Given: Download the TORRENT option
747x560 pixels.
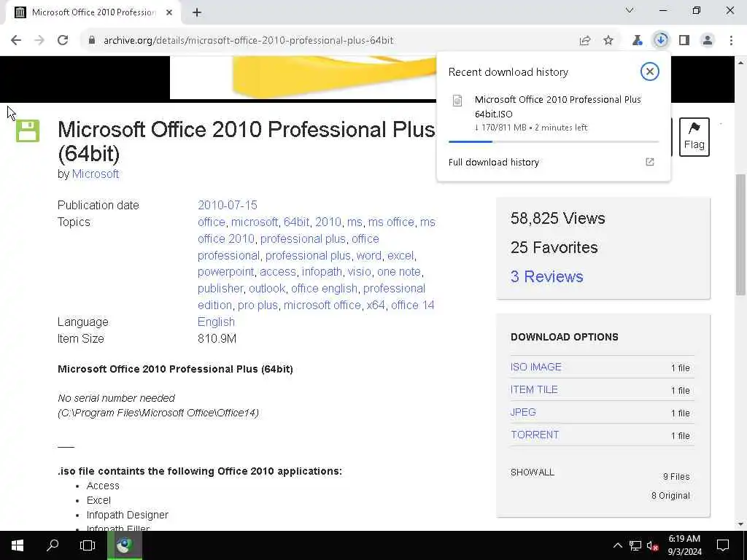Looking at the screenshot, I should 535,435.
